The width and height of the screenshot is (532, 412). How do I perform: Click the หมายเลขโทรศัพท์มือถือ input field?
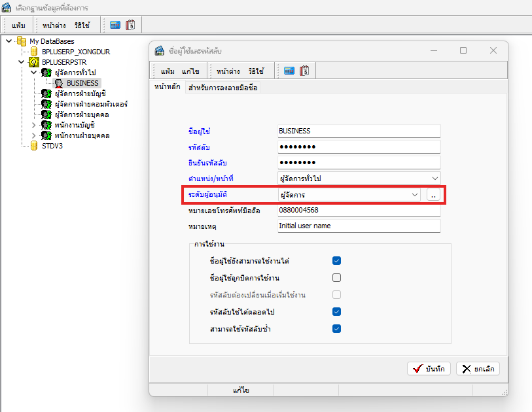pyautogui.click(x=359, y=211)
